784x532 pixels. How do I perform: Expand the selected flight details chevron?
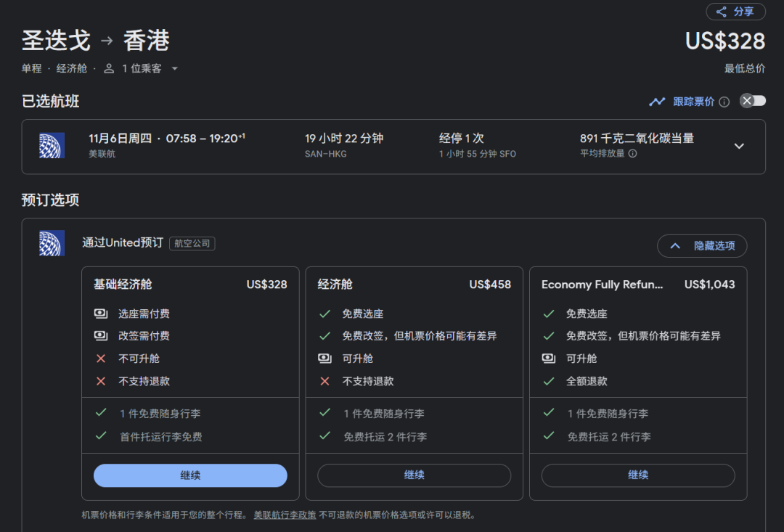pos(739,146)
